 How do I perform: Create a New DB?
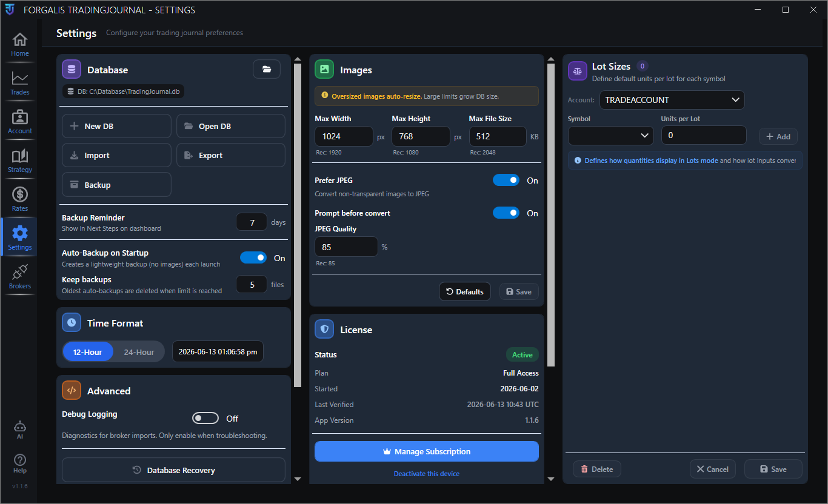coord(116,126)
